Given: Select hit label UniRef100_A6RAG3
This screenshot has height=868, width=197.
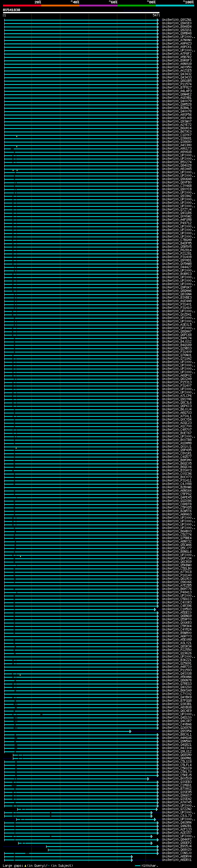Looking at the screenshot, I should pos(176,514).
